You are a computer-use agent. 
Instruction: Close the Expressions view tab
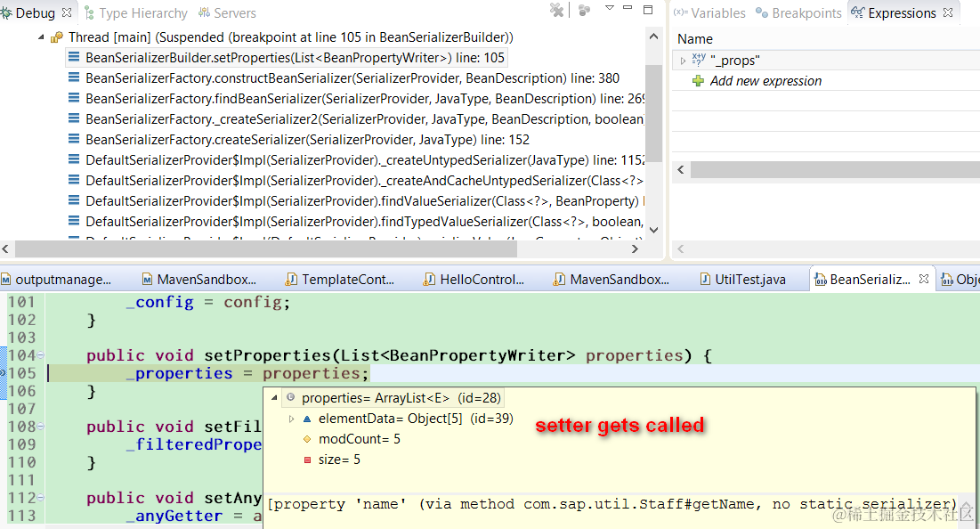(x=948, y=12)
